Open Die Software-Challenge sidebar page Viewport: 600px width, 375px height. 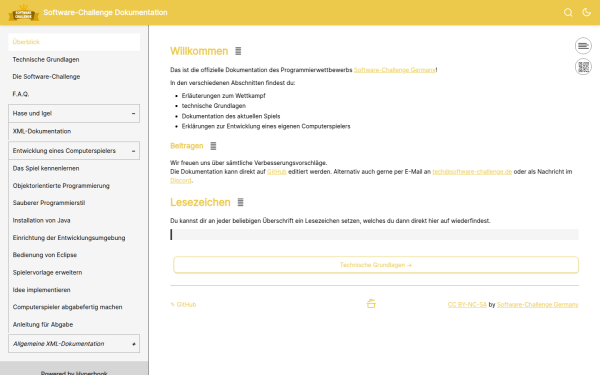74,77
